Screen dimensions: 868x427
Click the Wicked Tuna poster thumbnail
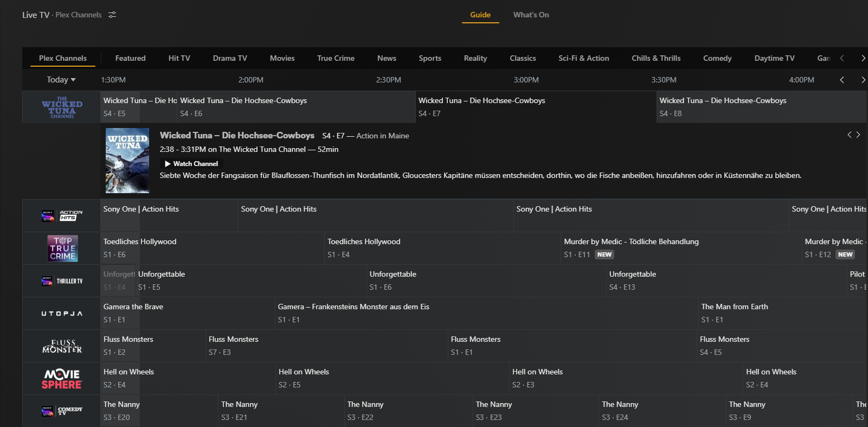click(127, 161)
